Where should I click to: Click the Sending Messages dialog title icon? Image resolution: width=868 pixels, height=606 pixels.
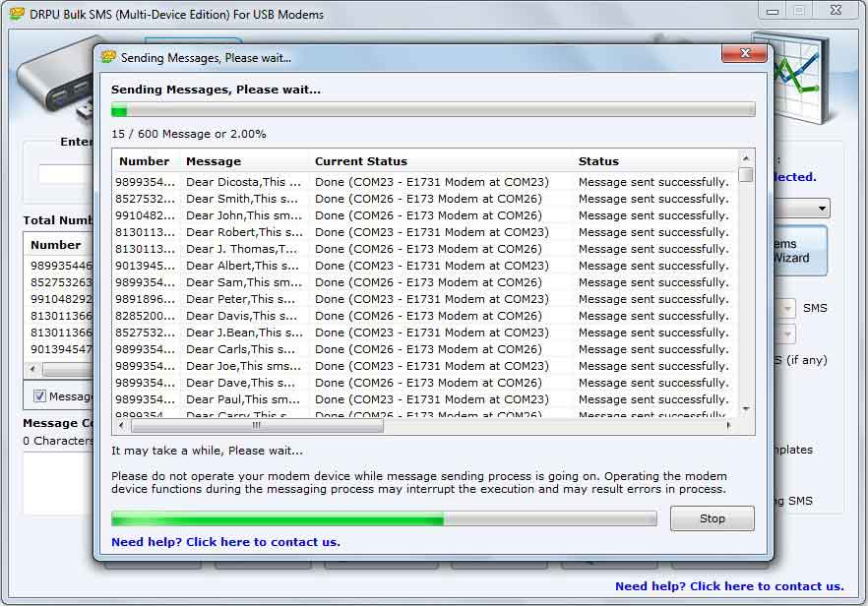(x=108, y=56)
